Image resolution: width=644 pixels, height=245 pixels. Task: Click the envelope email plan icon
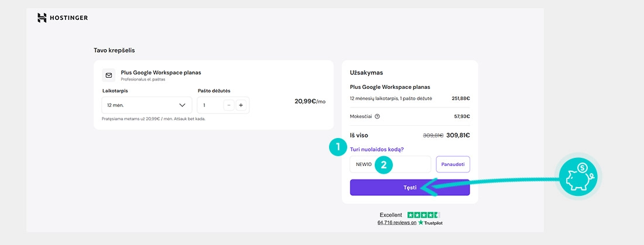click(x=109, y=75)
